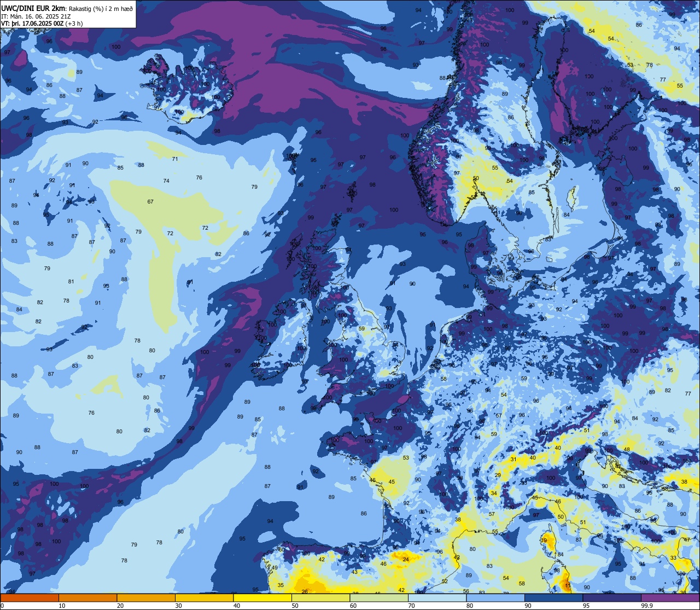Image resolution: width=700 pixels, height=610 pixels.
Task: Click the pale yellow 50–60 legend swatch
Action: point(320,597)
